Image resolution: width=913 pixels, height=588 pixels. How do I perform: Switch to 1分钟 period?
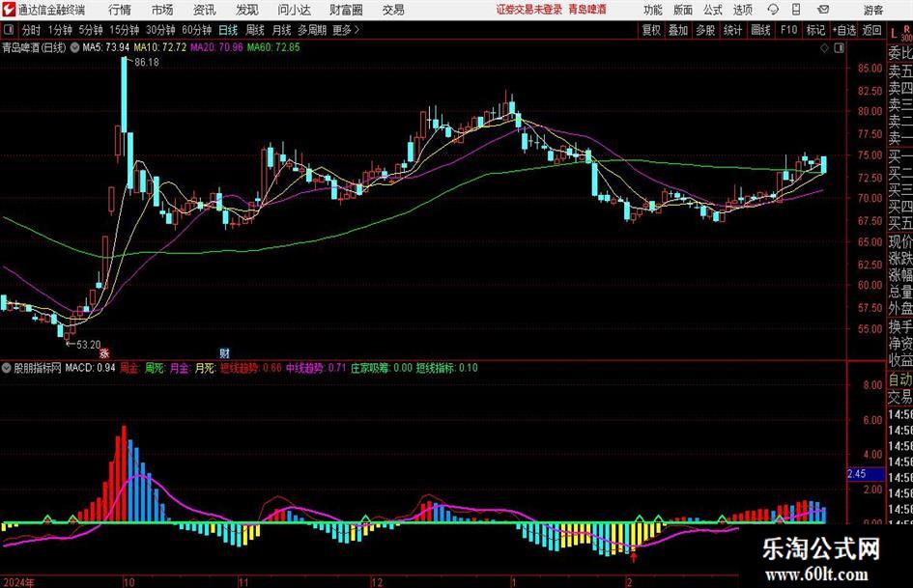point(60,30)
